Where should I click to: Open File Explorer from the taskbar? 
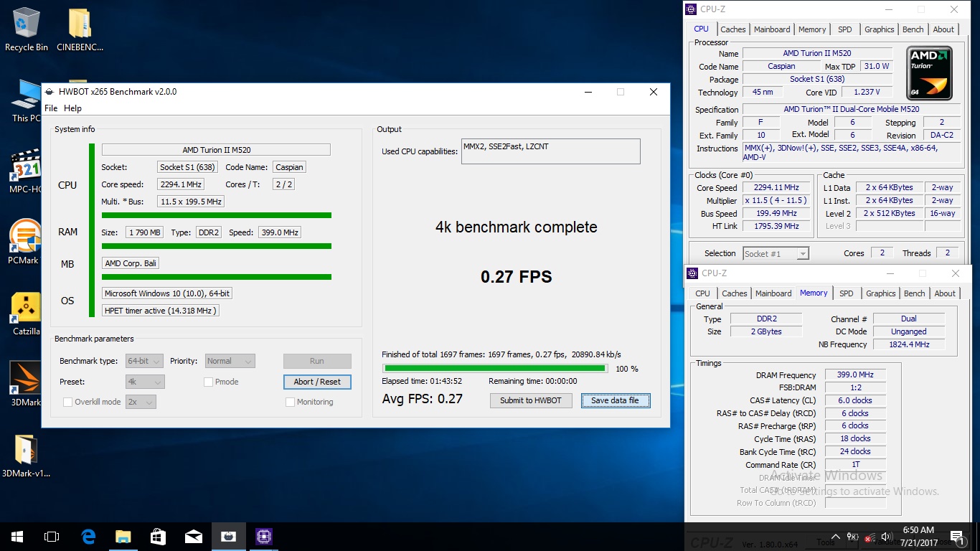coord(123,537)
